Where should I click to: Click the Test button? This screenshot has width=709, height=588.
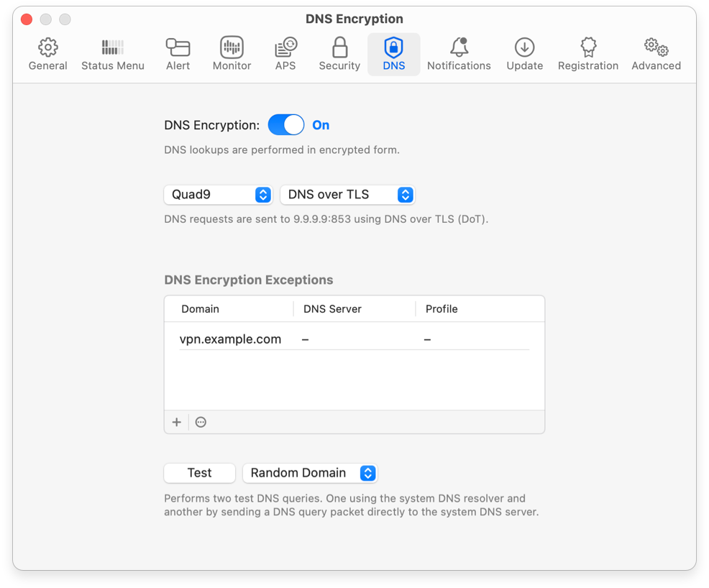199,473
